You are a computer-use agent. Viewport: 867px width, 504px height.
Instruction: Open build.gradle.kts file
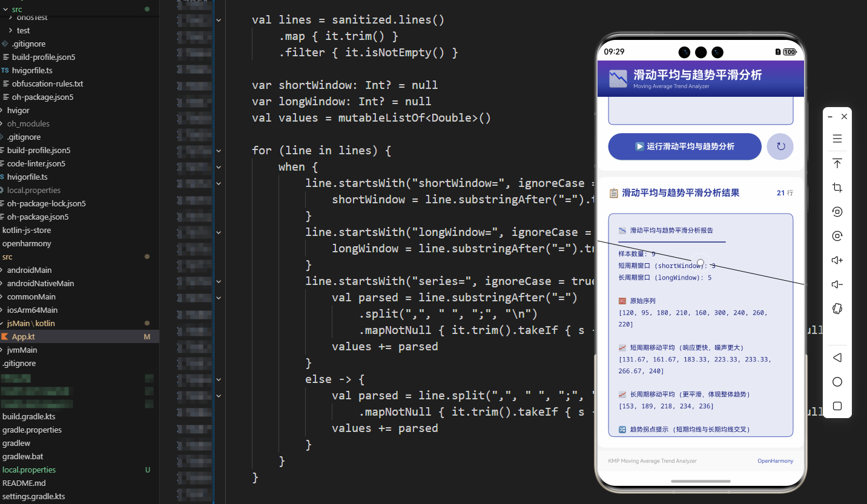pos(79,416)
